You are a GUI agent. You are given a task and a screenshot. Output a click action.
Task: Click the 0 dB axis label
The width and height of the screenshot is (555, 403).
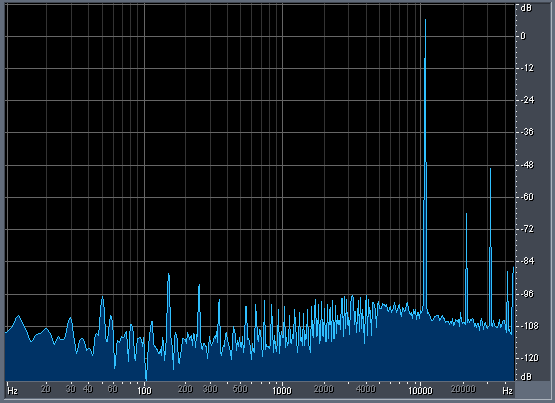point(523,36)
